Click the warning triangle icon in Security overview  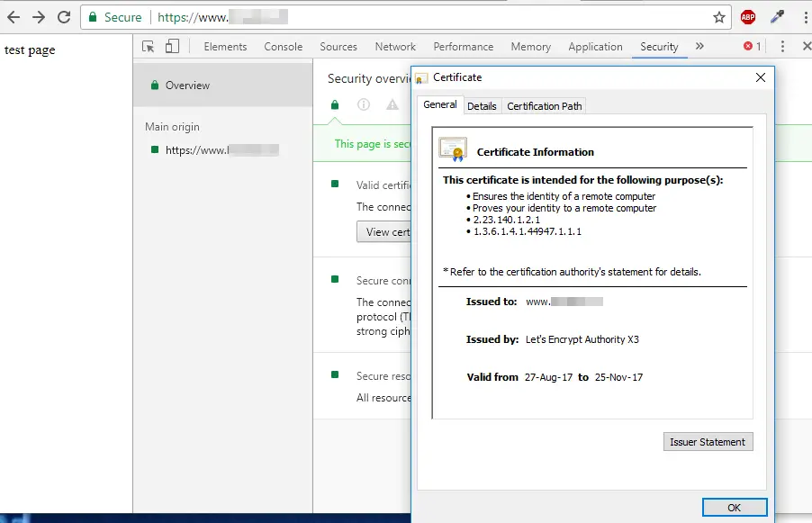(x=392, y=104)
